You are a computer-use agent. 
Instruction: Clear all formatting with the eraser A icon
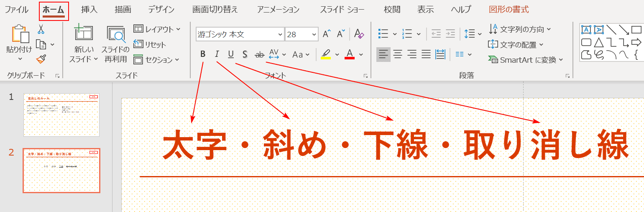pos(359,33)
